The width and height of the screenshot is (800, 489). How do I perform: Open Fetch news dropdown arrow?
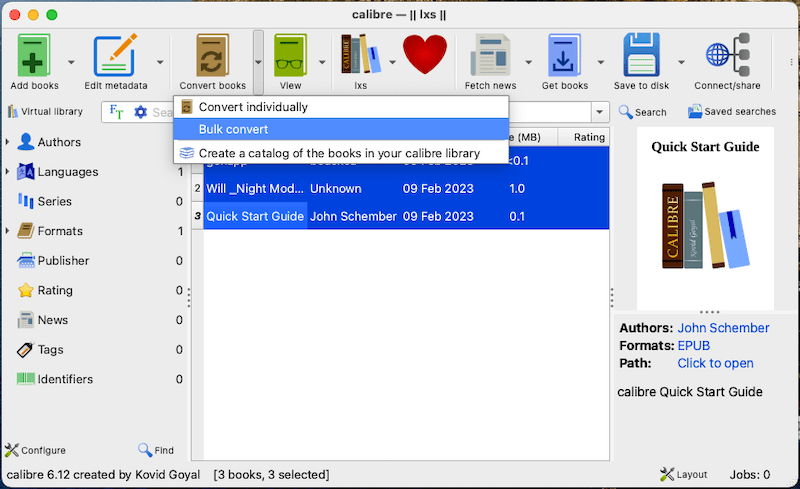click(528, 62)
